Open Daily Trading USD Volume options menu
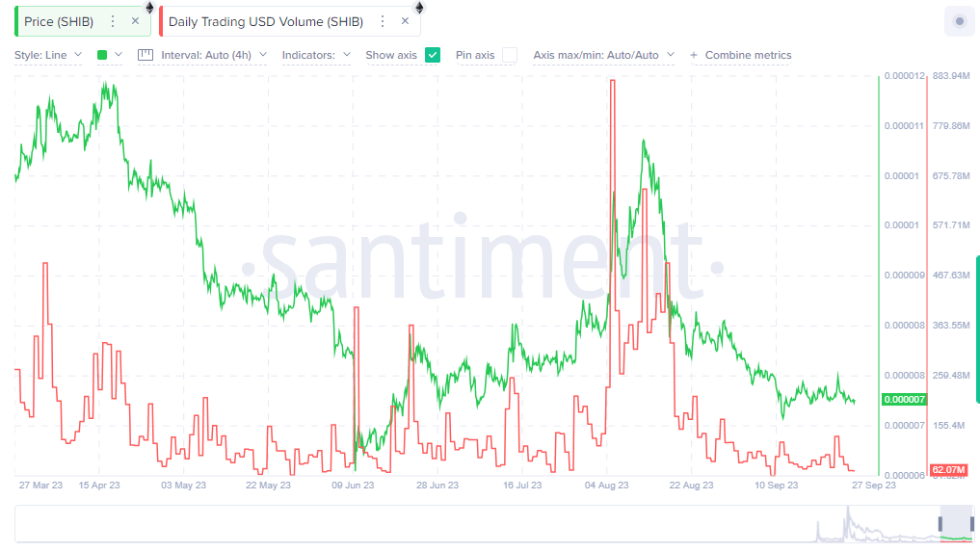The image size is (980, 552). point(383,21)
